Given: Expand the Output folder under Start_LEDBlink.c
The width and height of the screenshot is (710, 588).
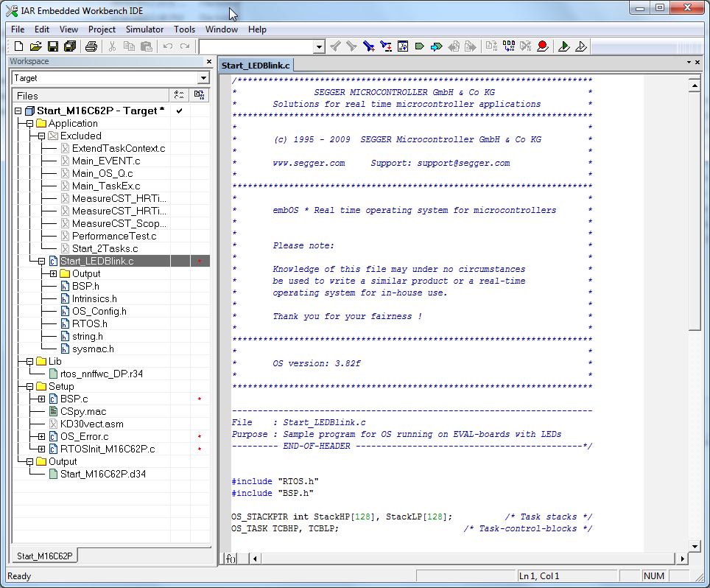Looking at the screenshot, I should [x=53, y=274].
